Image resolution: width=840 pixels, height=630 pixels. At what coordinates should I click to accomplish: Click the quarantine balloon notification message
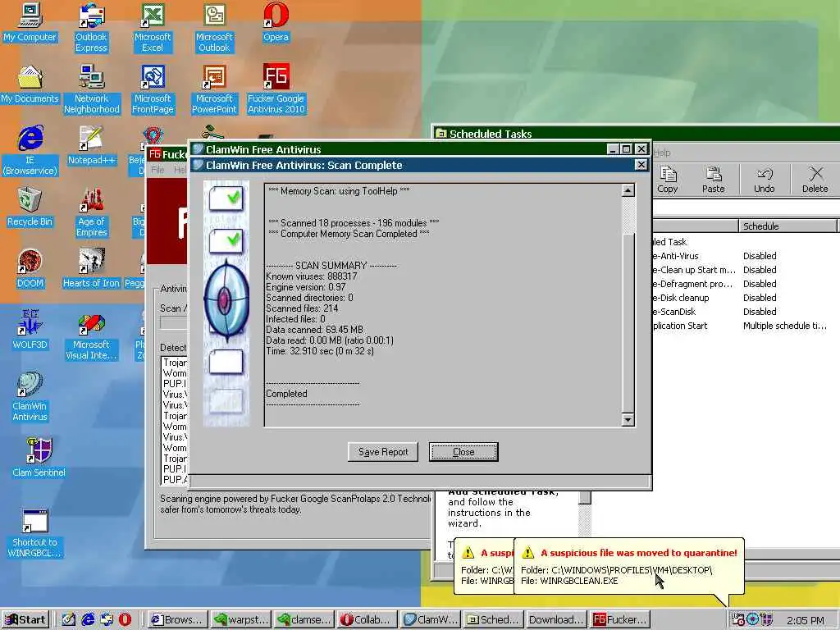coord(629,567)
